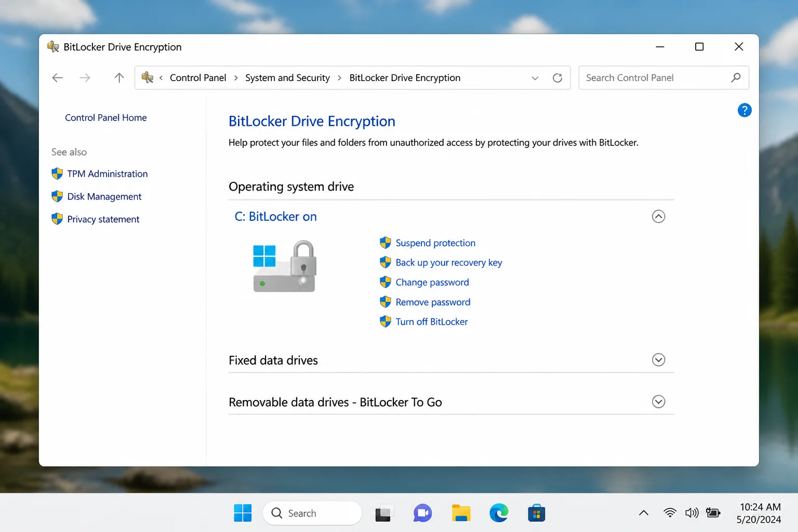Click Turn off BitLocker
The width and height of the screenshot is (798, 532).
point(432,322)
